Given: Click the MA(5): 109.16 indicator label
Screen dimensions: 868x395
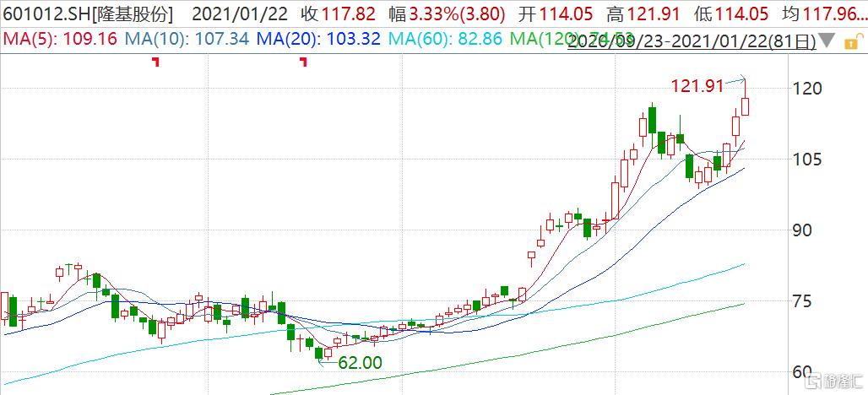Looking at the screenshot, I should 60,40.
